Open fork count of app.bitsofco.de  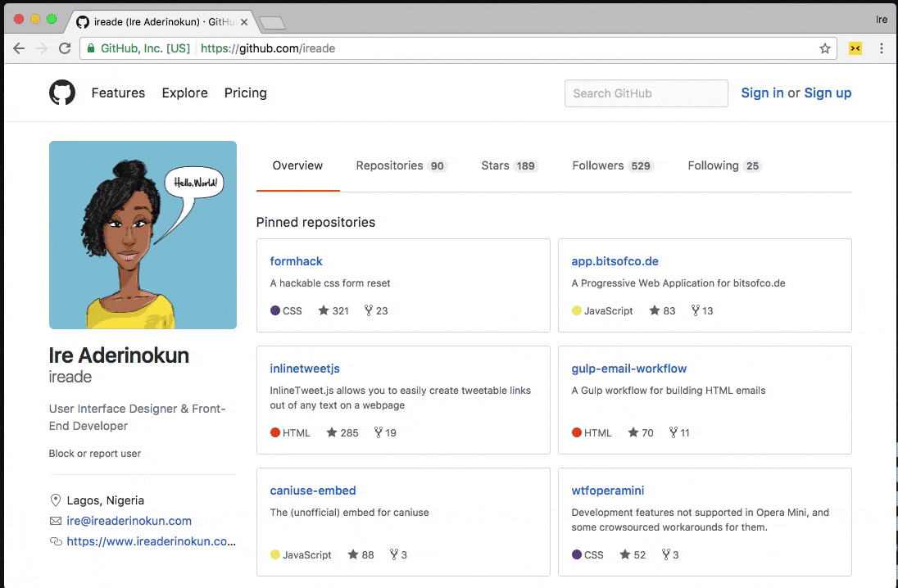click(x=702, y=310)
